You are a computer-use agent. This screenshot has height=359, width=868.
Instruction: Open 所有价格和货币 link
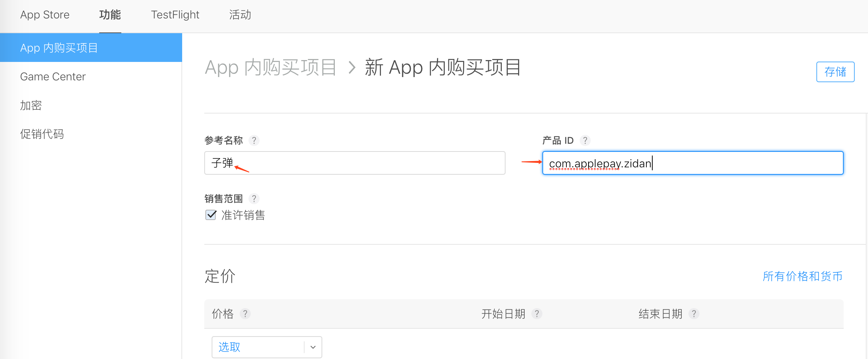coord(802,276)
